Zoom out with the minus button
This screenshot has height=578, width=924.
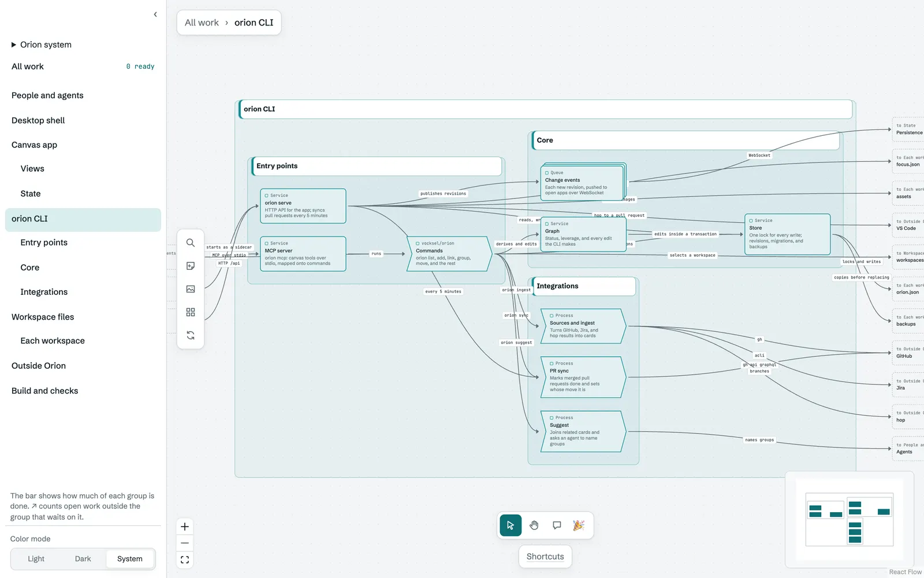[x=185, y=543]
